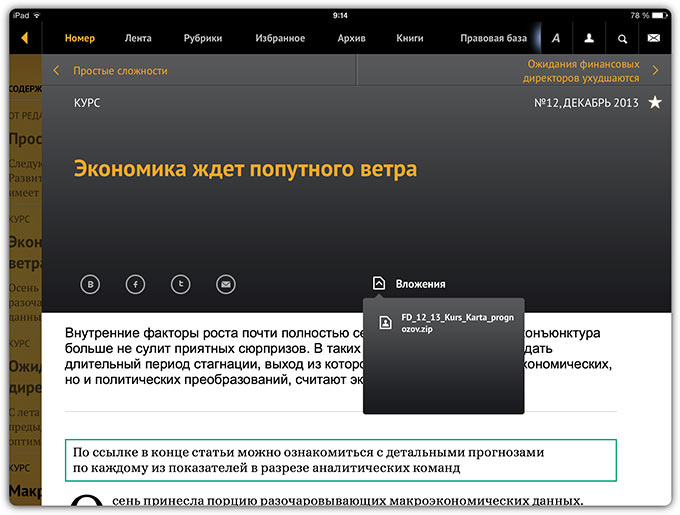Image resolution: width=680 pixels, height=515 pixels.
Task: Open the Архив tab
Action: click(352, 39)
